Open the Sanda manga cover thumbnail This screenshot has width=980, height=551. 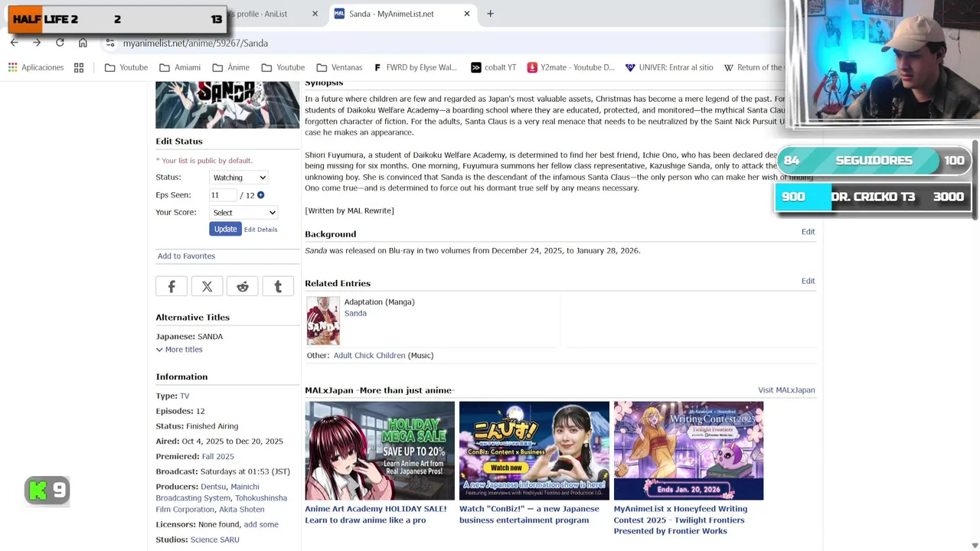(323, 321)
